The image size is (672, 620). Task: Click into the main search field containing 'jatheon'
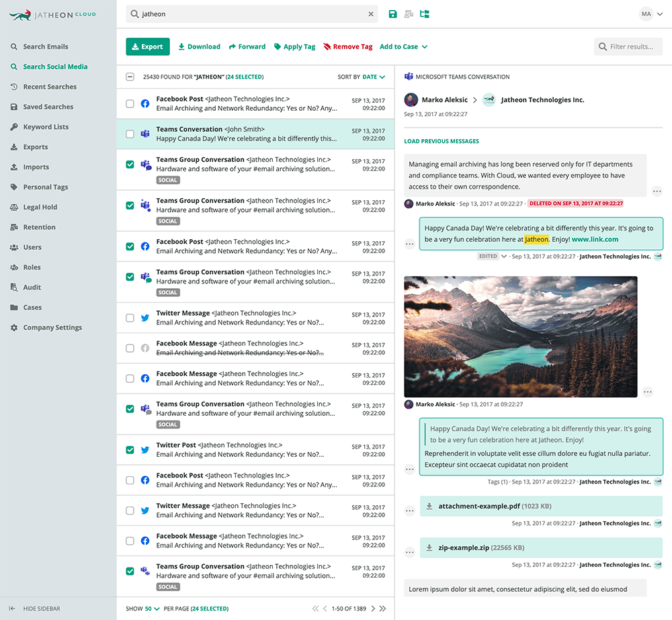[x=252, y=14]
